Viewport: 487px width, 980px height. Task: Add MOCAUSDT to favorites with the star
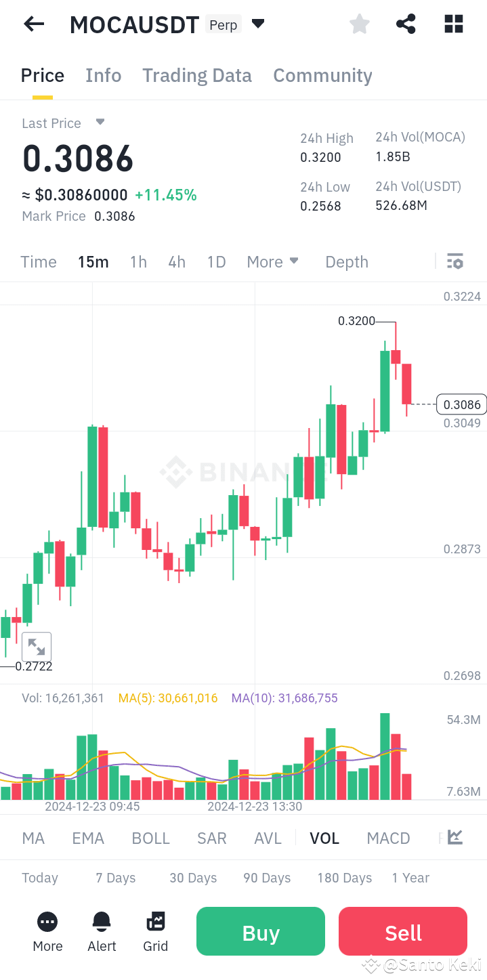tap(359, 24)
